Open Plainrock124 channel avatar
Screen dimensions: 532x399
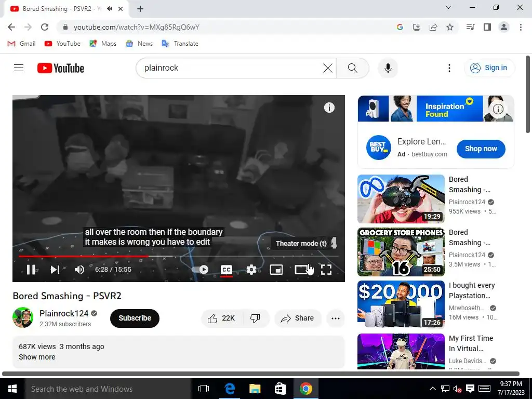coord(23,317)
